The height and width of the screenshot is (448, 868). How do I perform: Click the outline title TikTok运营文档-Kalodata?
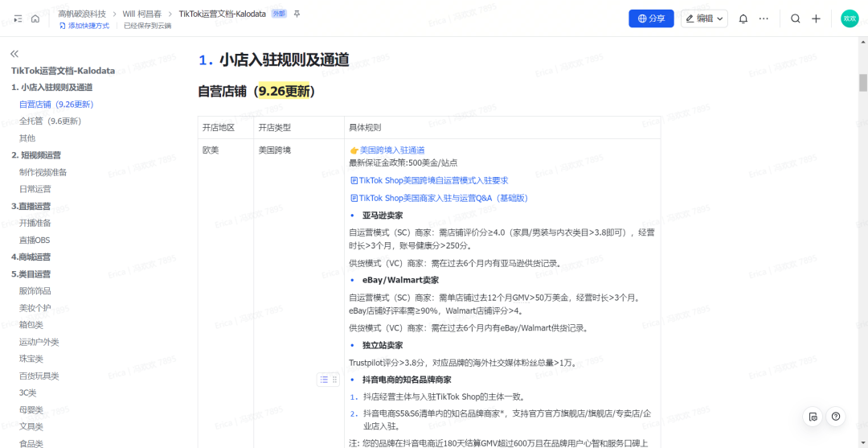63,70
